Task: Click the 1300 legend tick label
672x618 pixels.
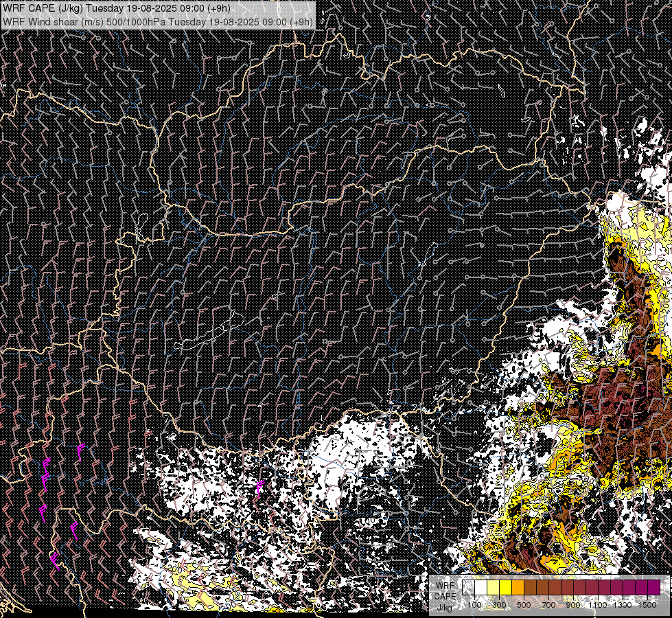Action: tap(623, 605)
